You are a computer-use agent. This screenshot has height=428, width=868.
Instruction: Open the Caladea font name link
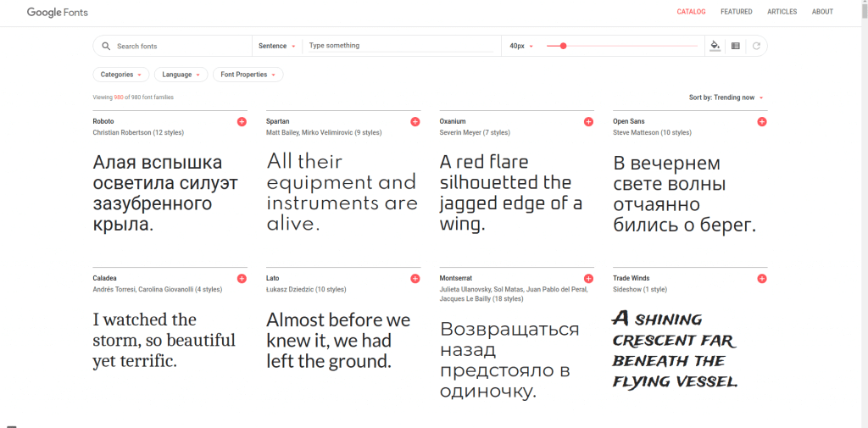point(104,278)
